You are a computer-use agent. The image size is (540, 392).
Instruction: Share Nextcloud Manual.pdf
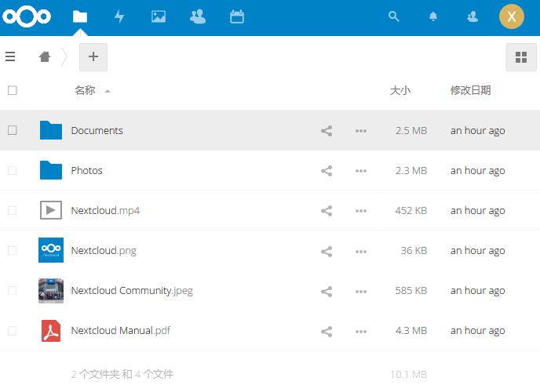[327, 332]
